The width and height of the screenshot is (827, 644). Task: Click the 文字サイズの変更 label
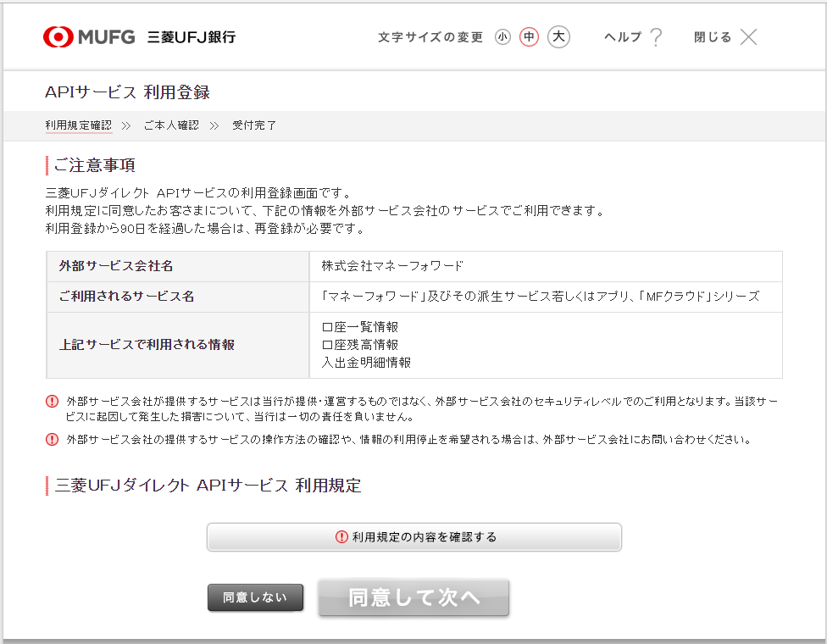tap(430, 37)
